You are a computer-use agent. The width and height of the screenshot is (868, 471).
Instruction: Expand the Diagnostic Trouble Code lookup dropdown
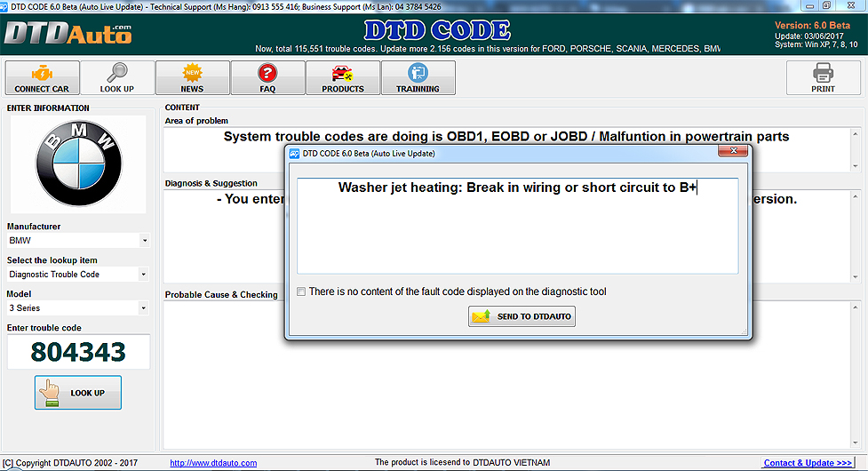(143, 275)
